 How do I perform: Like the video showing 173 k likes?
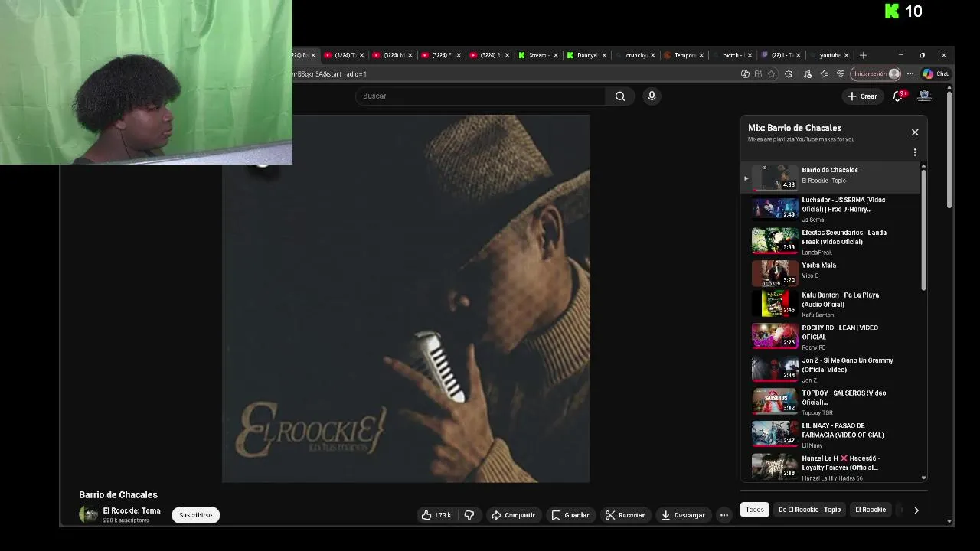[435, 515]
